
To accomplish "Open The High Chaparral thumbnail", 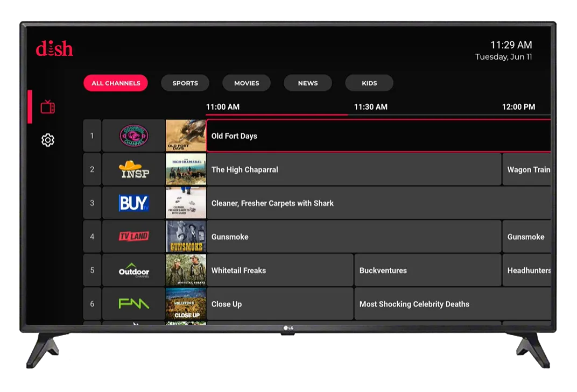I will pos(186,169).
